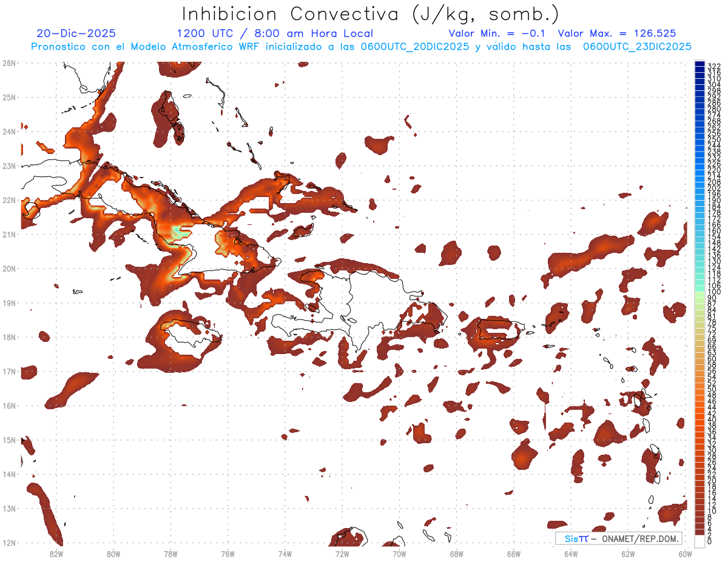The image size is (728, 562).
Task: Click the light green 100 legend swatch
Action: coord(699,294)
